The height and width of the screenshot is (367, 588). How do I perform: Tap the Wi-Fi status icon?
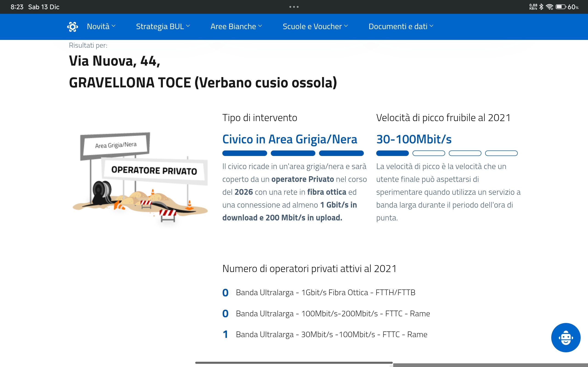point(549,7)
